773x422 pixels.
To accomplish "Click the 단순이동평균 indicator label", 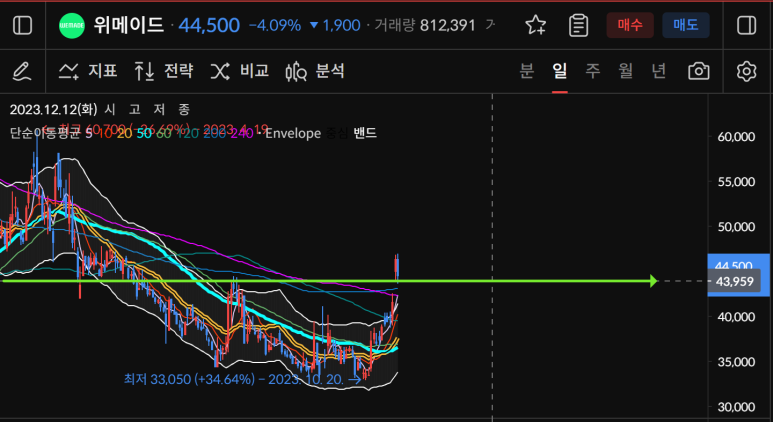I will coord(46,134).
